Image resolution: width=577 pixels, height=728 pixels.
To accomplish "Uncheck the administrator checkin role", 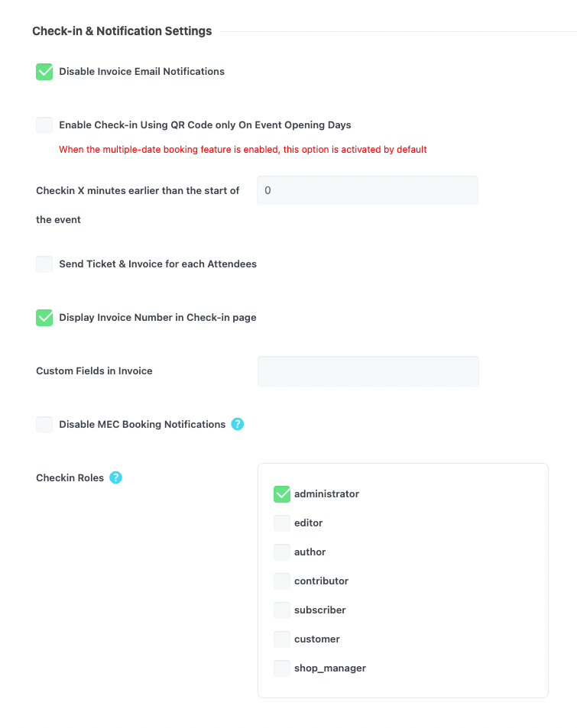I will click(282, 493).
